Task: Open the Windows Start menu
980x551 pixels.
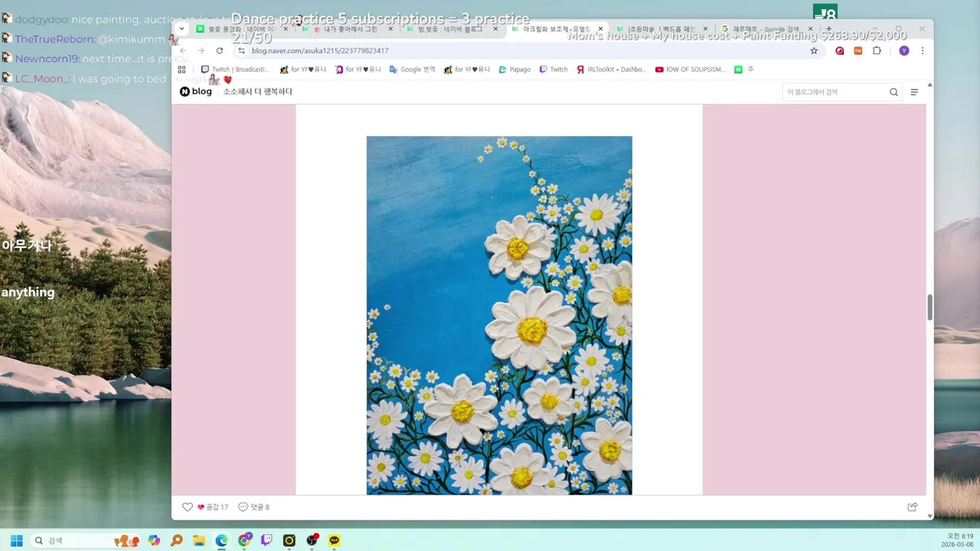Action: (16, 540)
